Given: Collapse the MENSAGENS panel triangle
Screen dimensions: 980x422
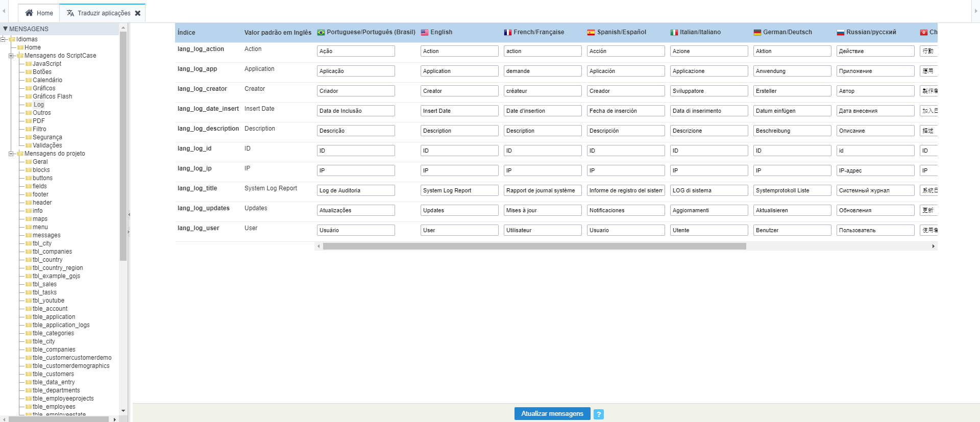Looking at the screenshot, I should (x=5, y=29).
